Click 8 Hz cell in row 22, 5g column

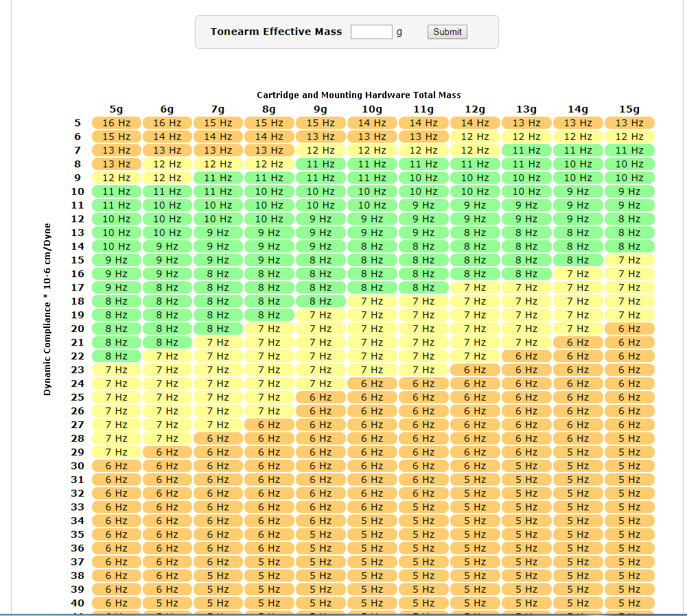click(116, 356)
